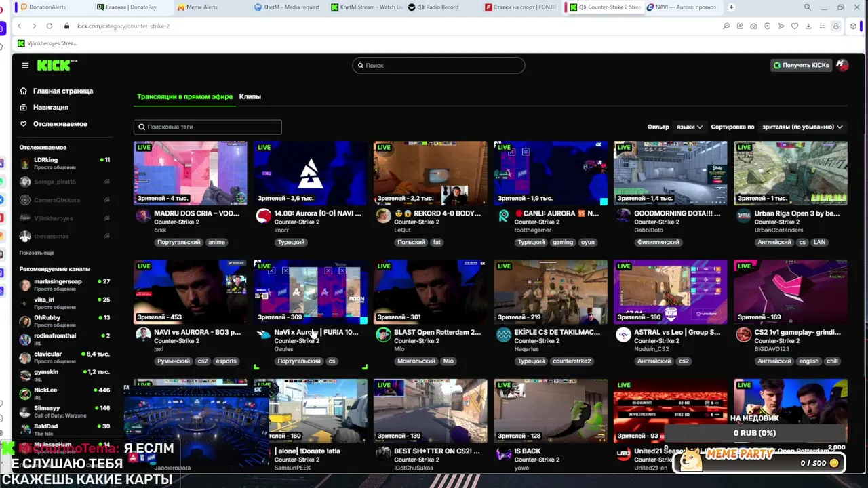Switch to the DonationAlerts browser tab
Screen dimensions: 868x488
(51, 7)
